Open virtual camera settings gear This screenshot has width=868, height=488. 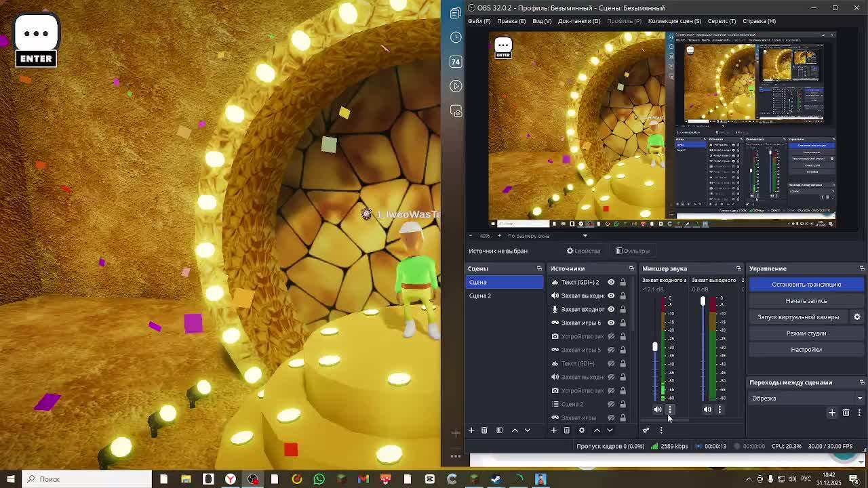click(856, 317)
